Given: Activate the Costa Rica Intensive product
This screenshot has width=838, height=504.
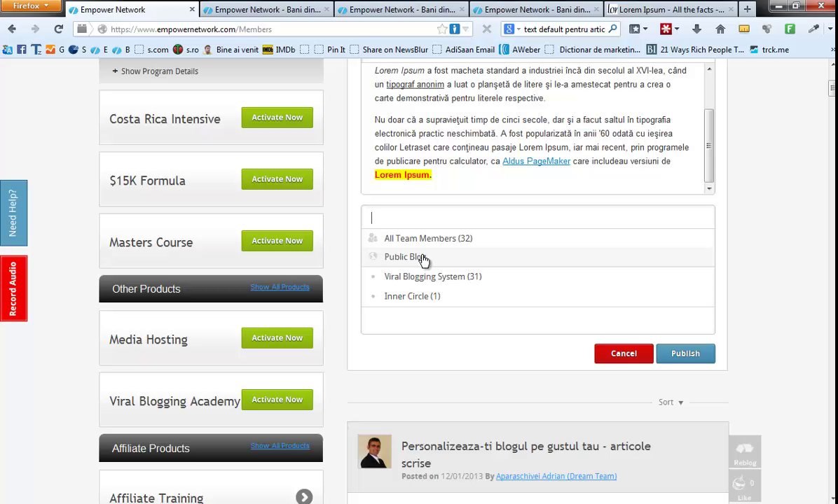Looking at the screenshot, I should [x=277, y=118].
